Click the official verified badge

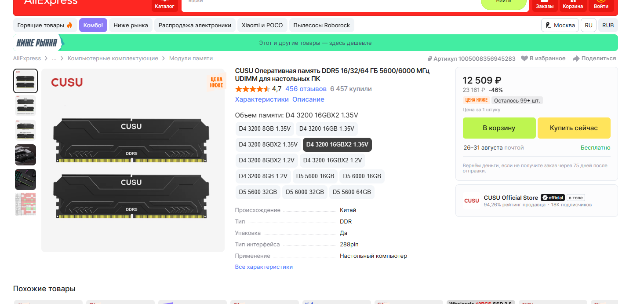tap(553, 198)
